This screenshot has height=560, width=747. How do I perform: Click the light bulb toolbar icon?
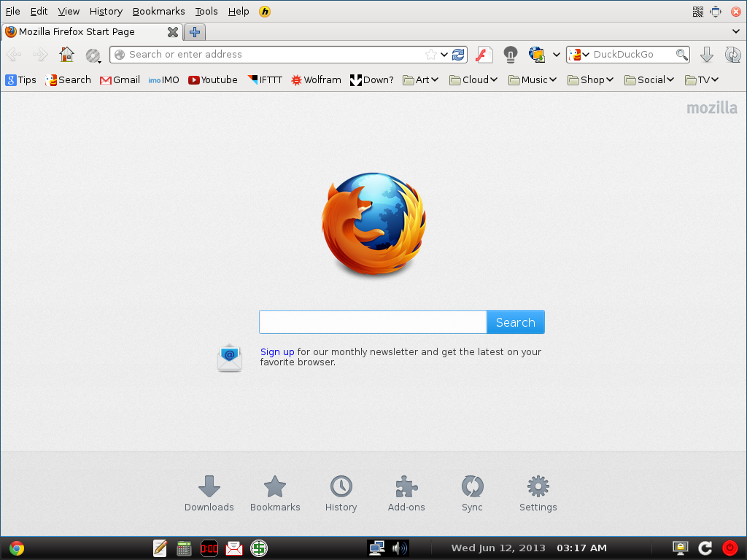[x=510, y=55]
